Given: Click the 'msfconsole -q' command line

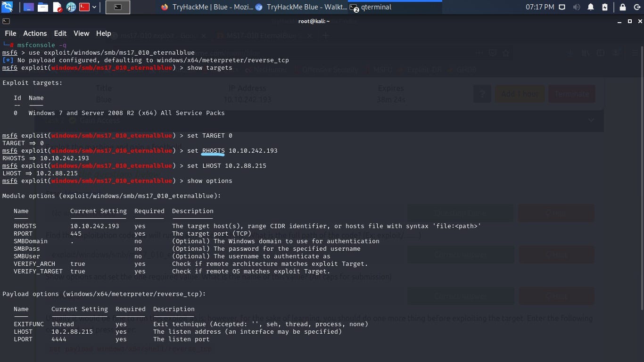Looking at the screenshot, I should 42,45.
